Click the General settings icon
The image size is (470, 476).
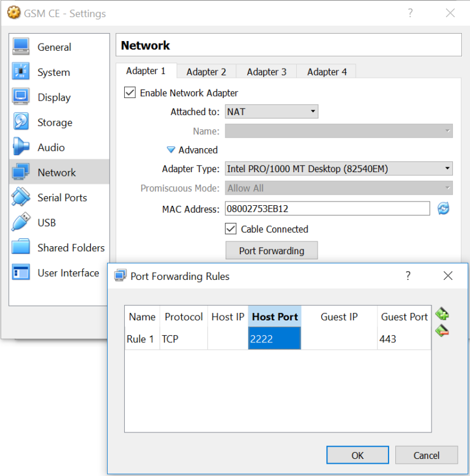pos(21,47)
